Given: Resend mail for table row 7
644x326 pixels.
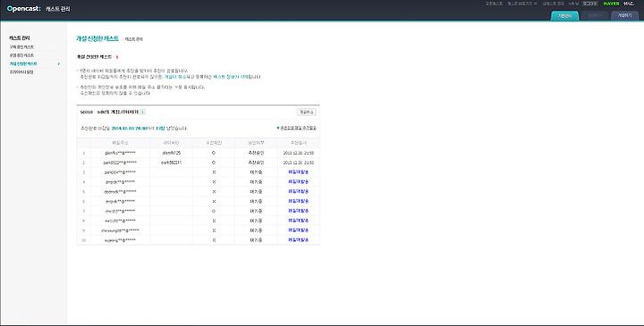Looking at the screenshot, I should [298, 211].
